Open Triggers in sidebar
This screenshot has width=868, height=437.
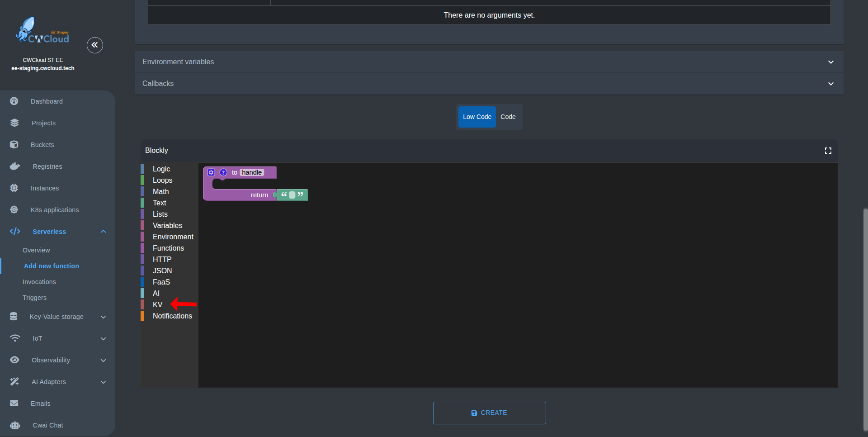click(x=34, y=298)
